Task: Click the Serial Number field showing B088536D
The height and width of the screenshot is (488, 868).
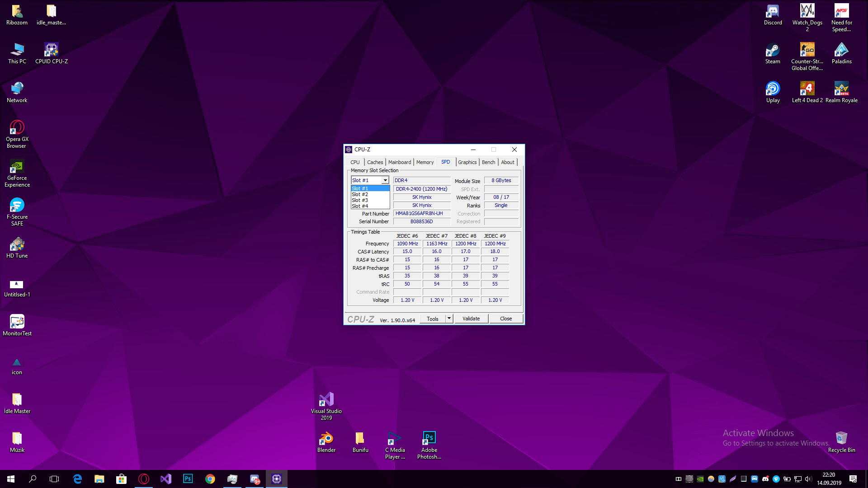Action: pyautogui.click(x=421, y=221)
